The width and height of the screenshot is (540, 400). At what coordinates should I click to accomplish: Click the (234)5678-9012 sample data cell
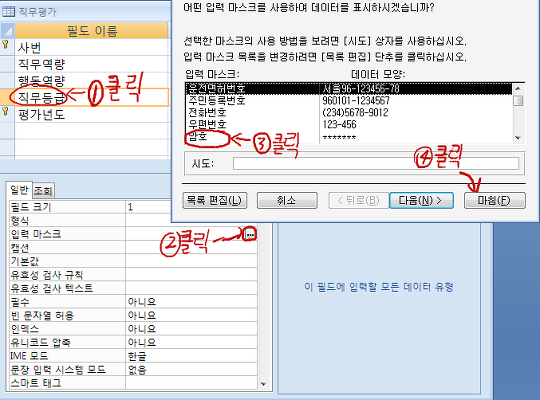tap(355, 112)
